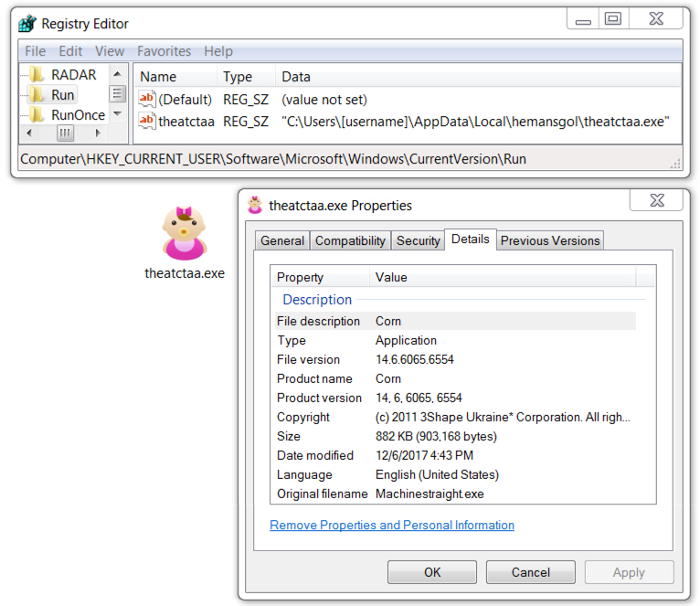Minimize the Registry Editor window

point(583,18)
